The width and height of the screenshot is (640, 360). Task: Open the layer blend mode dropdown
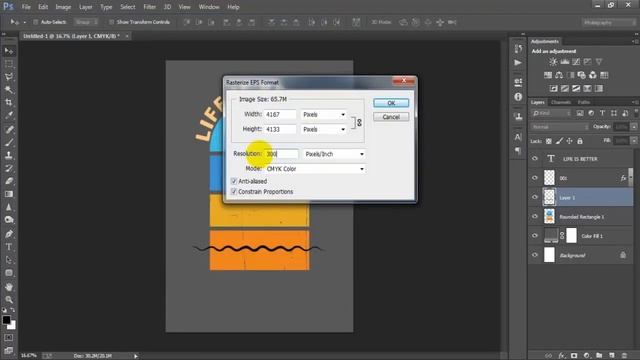click(x=560, y=127)
